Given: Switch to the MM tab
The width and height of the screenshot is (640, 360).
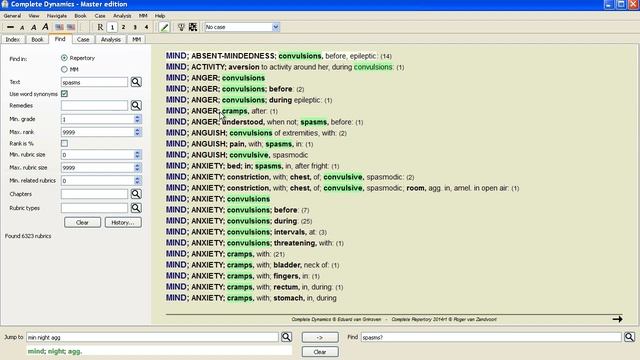Looking at the screenshot, I should coord(136,40).
